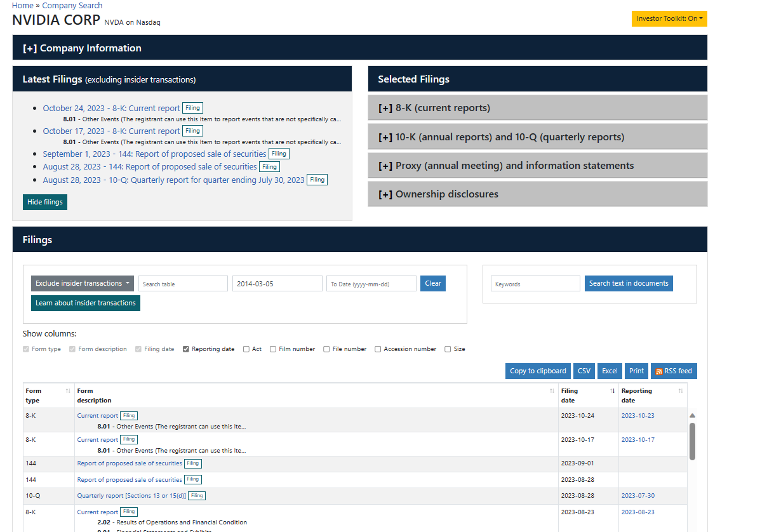The height and width of the screenshot is (532, 774).
Task: Expand Proxy and information statements section
Action: (x=537, y=166)
